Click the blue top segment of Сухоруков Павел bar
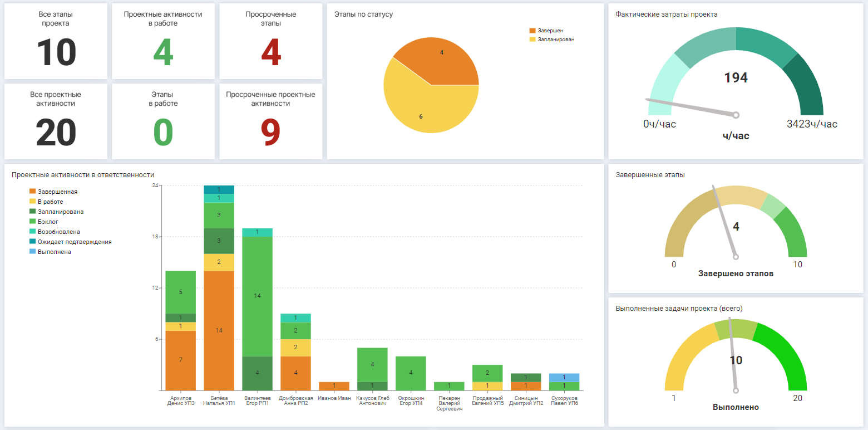 (564, 377)
